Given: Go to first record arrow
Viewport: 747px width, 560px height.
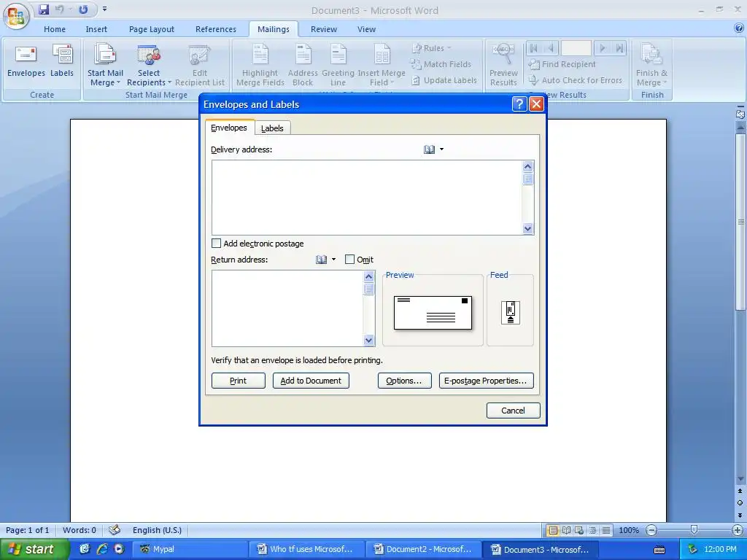Looking at the screenshot, I should 534,48.
